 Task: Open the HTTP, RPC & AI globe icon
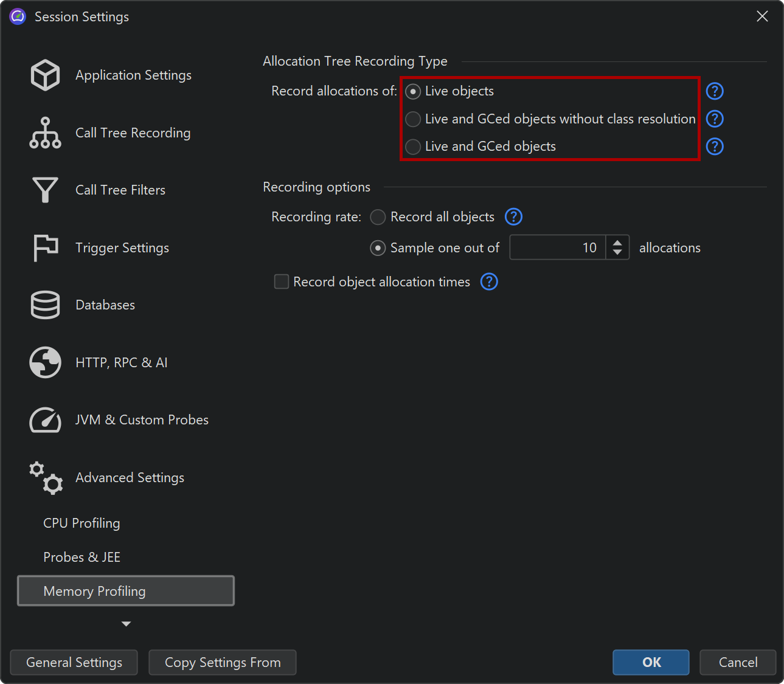pos(45,362)
